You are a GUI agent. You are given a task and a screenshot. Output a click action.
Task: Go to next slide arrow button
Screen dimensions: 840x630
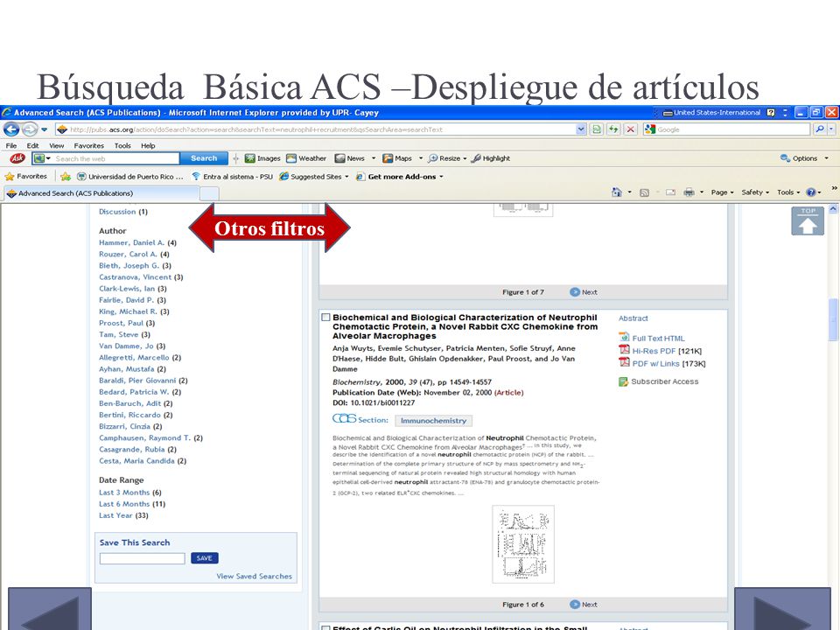[x=782, y=609]
